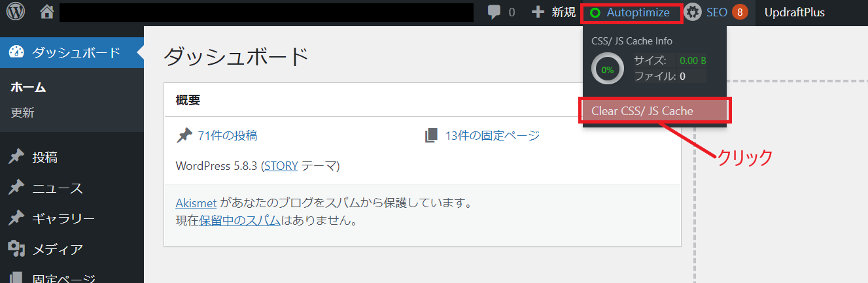This screenshot has height=283, width=868.
Task: Go to 更新 submenu item
Action: (x=22, y=112)
